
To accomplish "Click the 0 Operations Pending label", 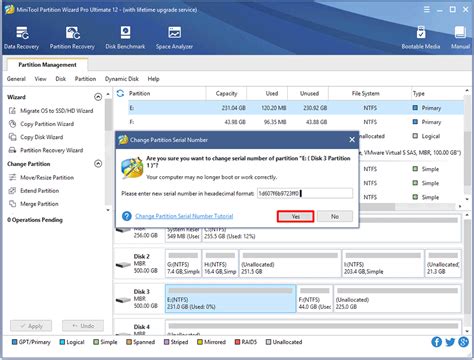I will [x=35, y=220].
